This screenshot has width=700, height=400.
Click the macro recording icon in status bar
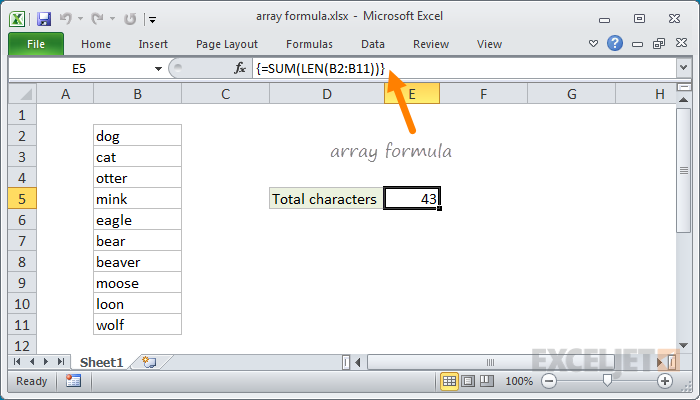[73, 381]
